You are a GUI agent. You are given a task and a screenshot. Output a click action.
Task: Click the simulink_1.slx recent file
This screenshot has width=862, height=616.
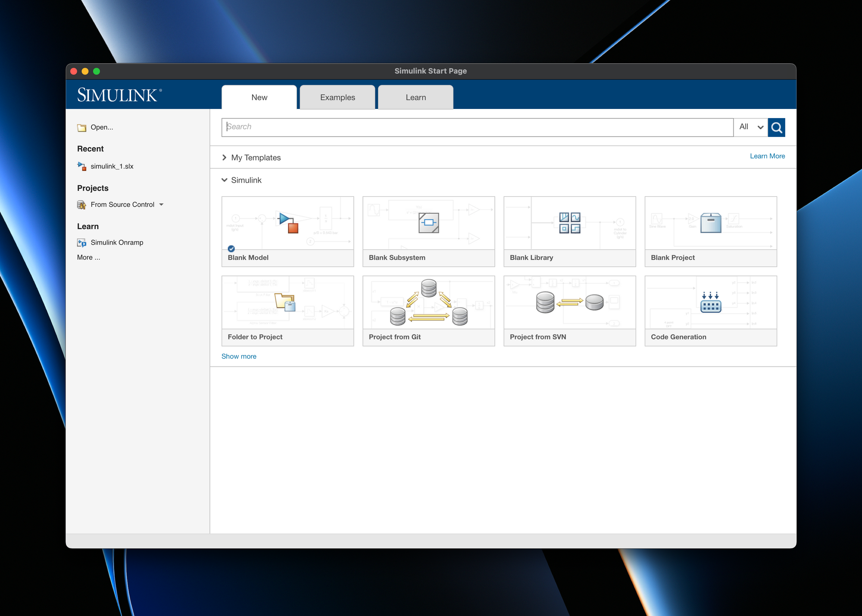(111, 166)
